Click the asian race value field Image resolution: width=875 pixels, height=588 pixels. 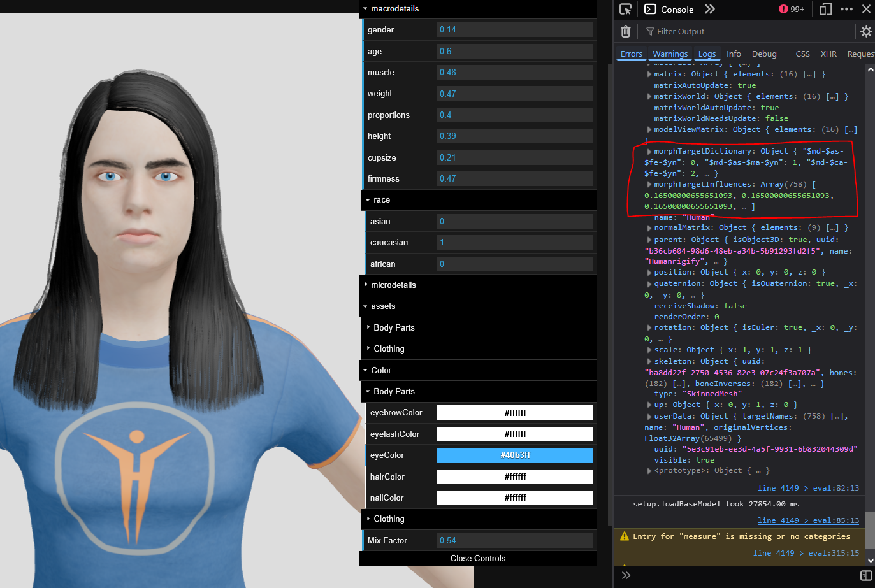tap(515, 222)
